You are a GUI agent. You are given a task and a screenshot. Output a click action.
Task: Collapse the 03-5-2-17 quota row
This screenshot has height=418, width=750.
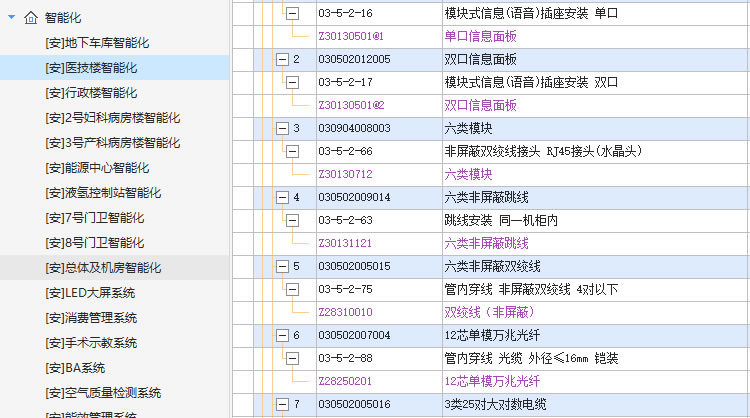(x=292, y=82)
